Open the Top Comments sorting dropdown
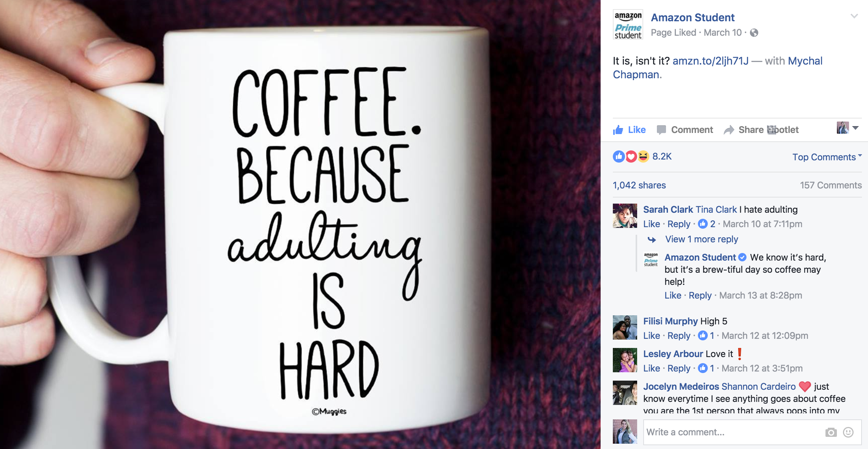Screen dimensions: 868x449 pyautogui.click(x=827, y=157)
